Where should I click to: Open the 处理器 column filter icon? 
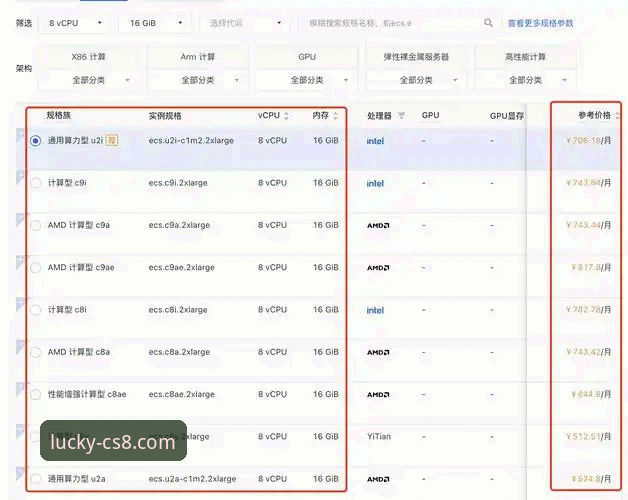[x=401, y=116]
